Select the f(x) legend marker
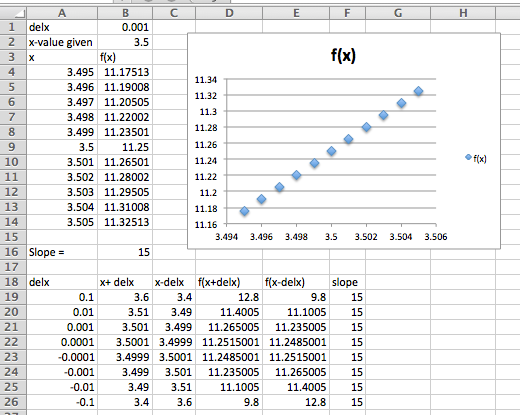520x415 pixels. [x=468, y=157]
